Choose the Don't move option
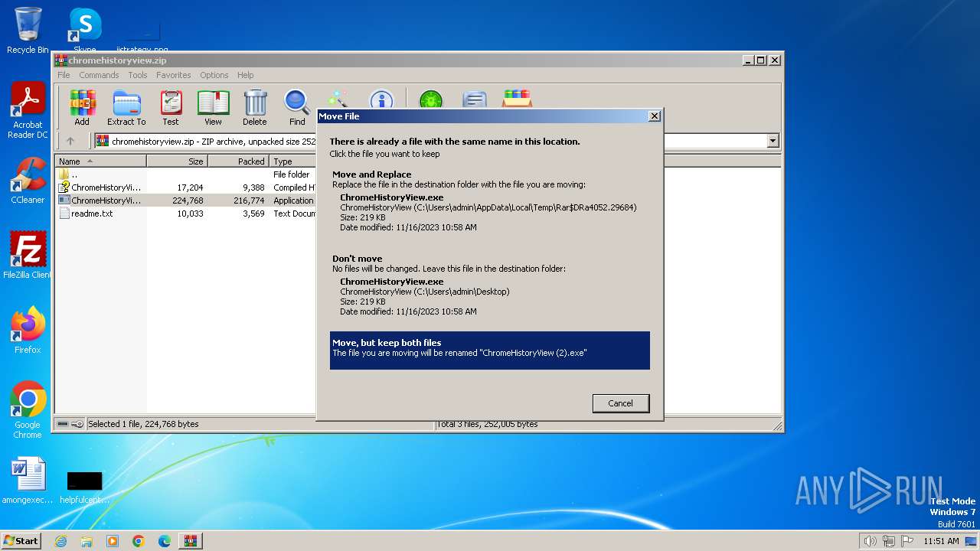The image size is (980, 551). (490, 286)
